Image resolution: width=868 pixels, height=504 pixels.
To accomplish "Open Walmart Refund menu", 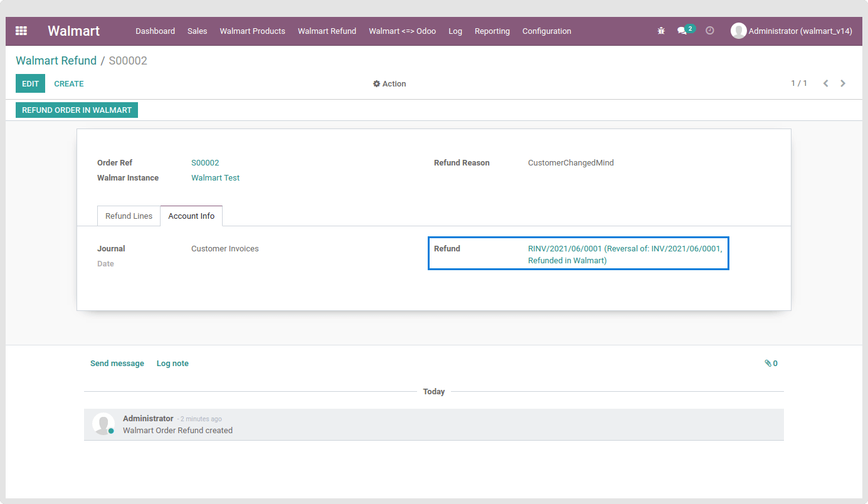I will [x=327, y=31].
